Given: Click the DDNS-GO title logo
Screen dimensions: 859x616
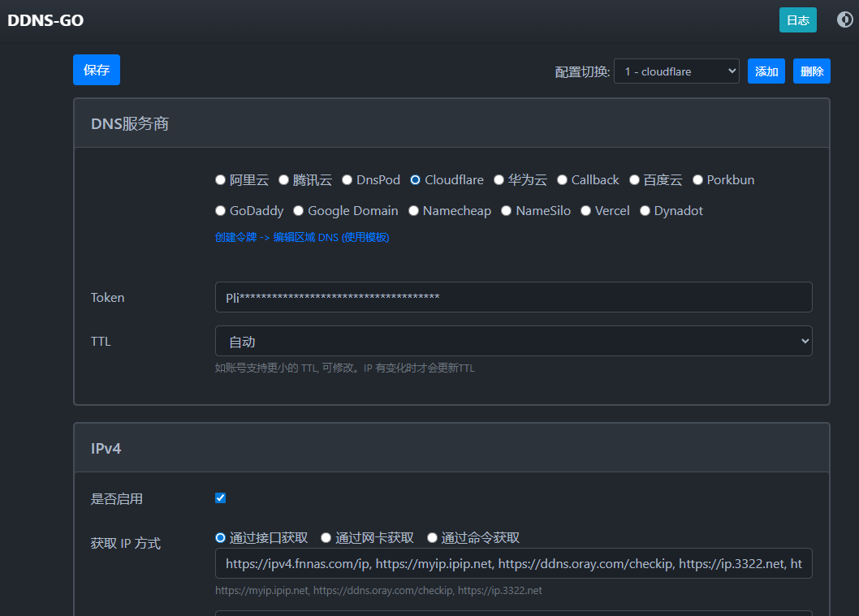Looking at the screenshot, I should pos(45,20).
